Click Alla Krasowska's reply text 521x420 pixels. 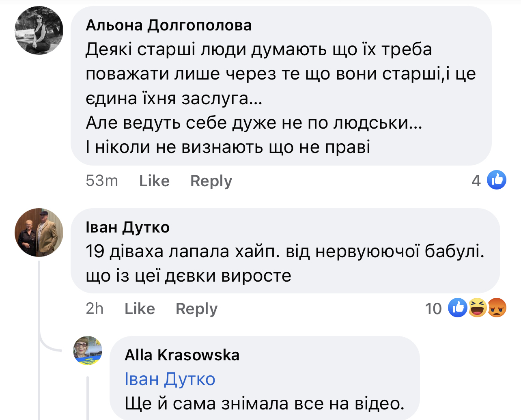[x=265, y=403]
